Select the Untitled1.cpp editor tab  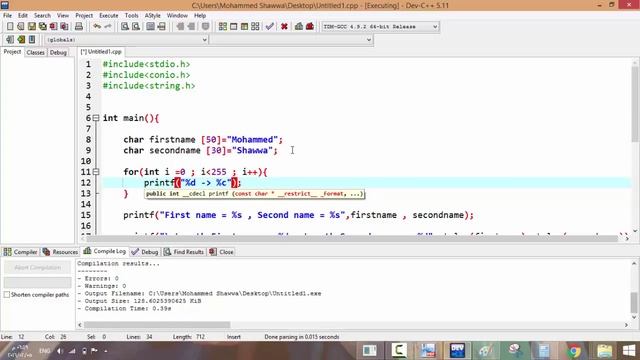(x=101, y=52)
